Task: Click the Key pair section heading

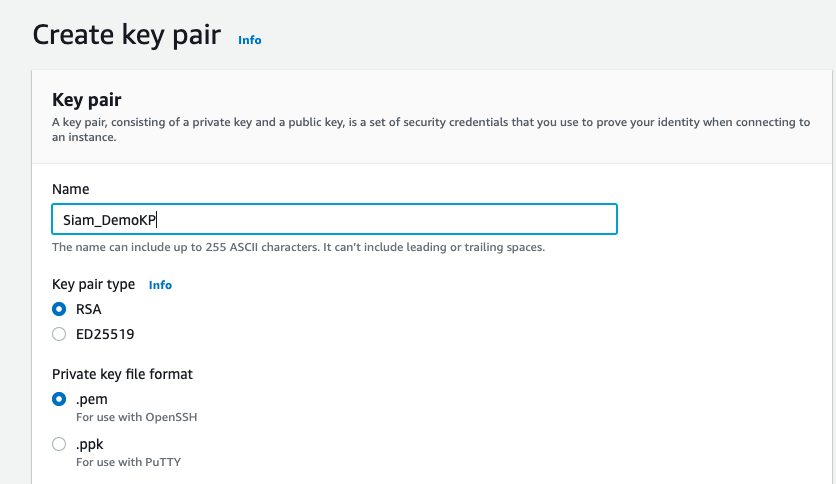Action: tap(87, 100)
